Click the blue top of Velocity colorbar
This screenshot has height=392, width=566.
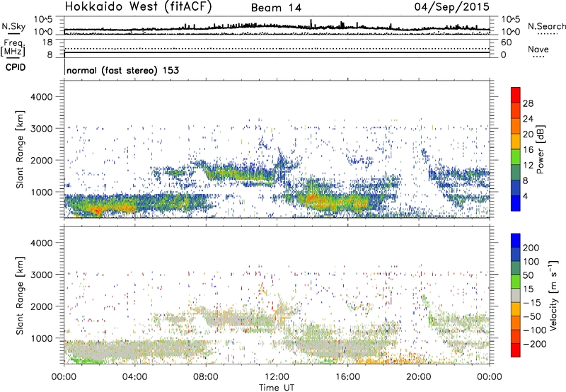[516, 241]
